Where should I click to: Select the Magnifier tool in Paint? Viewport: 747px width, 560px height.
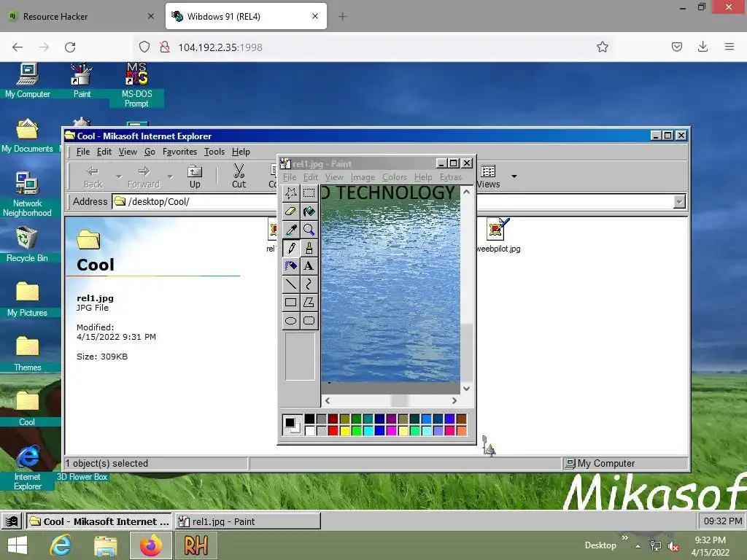tap(309, 230)
